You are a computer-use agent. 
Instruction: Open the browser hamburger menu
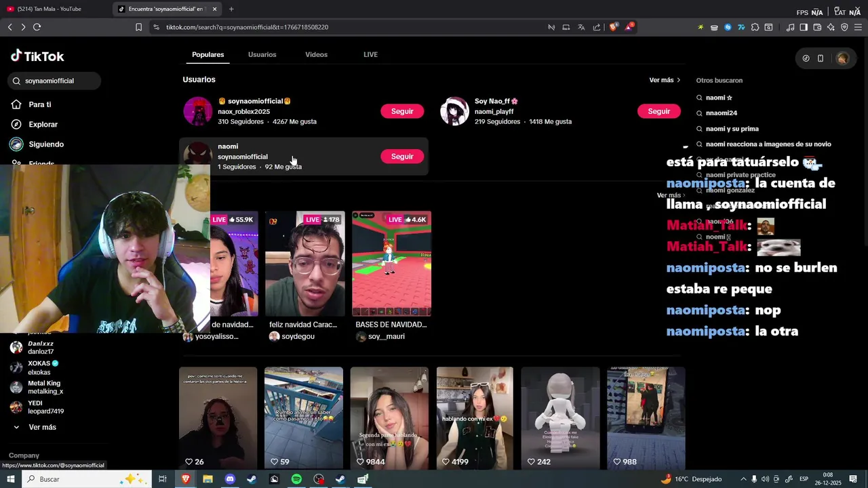(x=859, y=27)
